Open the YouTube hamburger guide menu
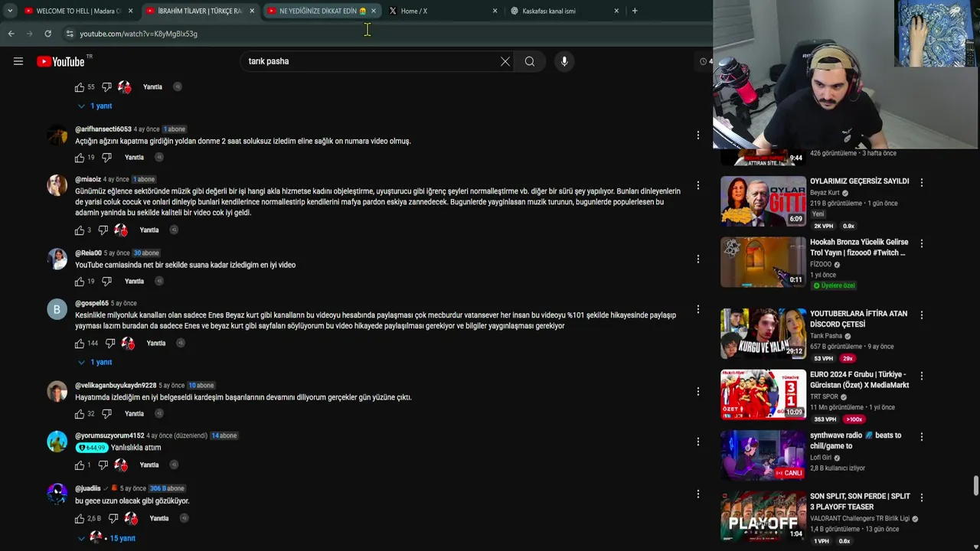This screenshot has height=551, width=980. click(x=18, y=61)
